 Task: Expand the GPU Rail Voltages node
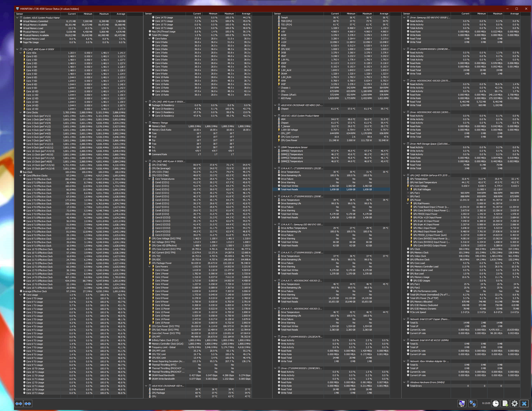407,189
